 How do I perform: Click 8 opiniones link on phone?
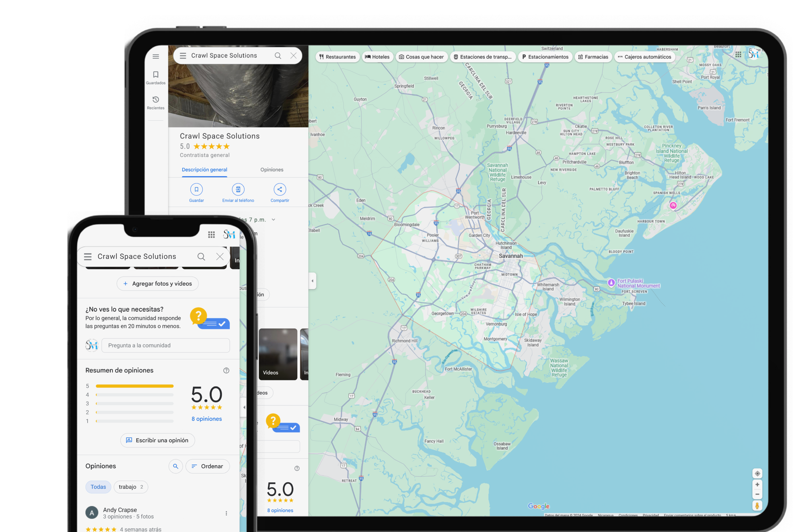pos(206,419)
